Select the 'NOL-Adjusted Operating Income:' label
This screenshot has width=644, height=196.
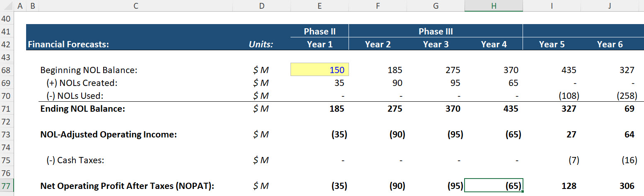pos(109,135)
